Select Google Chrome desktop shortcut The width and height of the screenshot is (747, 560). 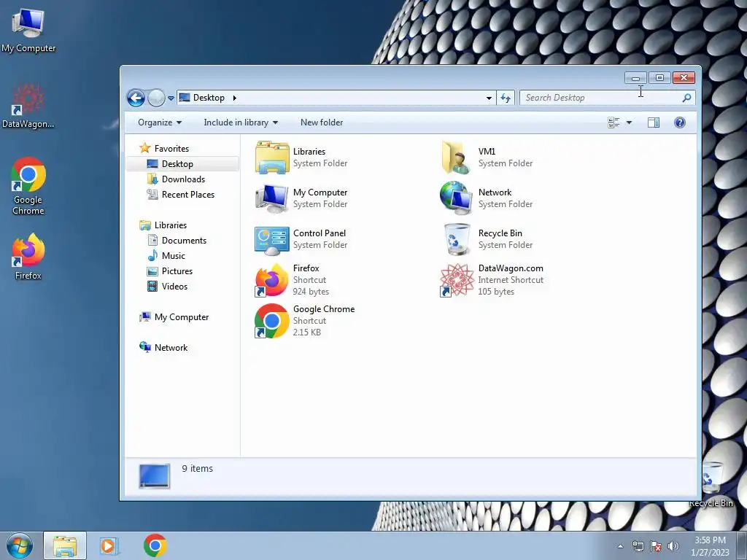coord(28,186)
